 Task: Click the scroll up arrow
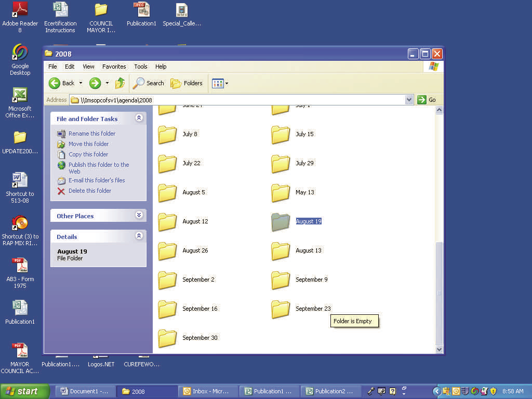pos(440,110)
